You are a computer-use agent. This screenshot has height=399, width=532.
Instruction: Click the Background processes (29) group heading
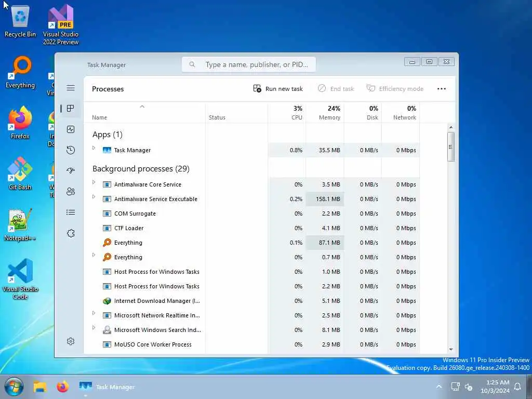(x=141, y=169)
